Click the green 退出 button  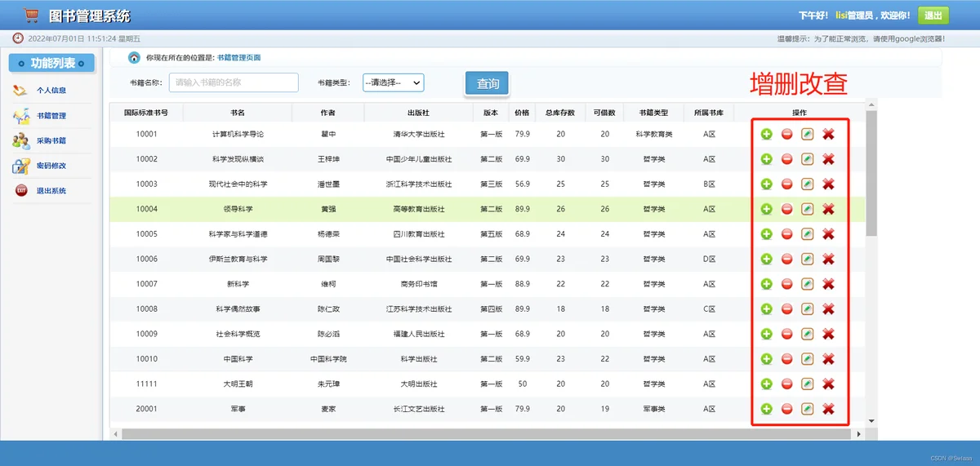(x=933, y=16)
